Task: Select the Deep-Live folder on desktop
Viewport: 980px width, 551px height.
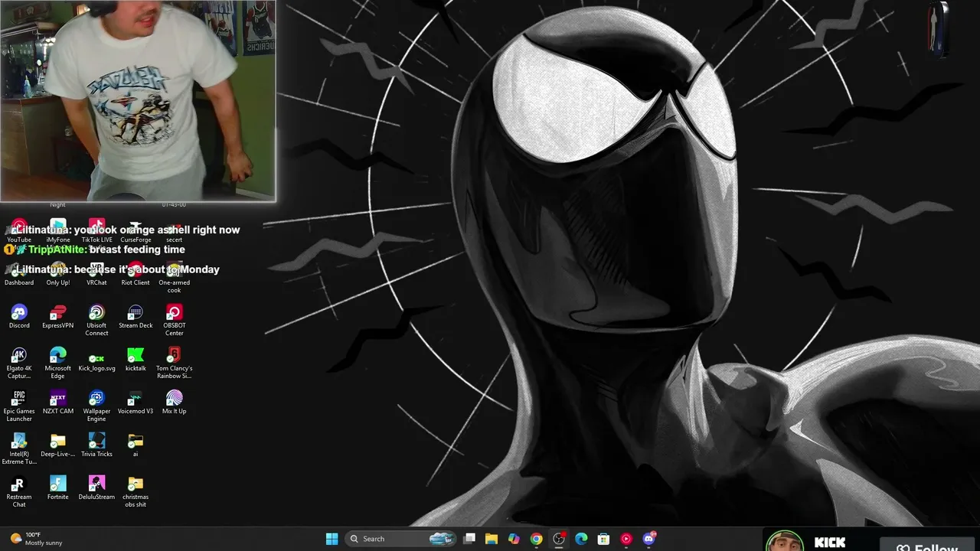Action: (x=58, y=445)
